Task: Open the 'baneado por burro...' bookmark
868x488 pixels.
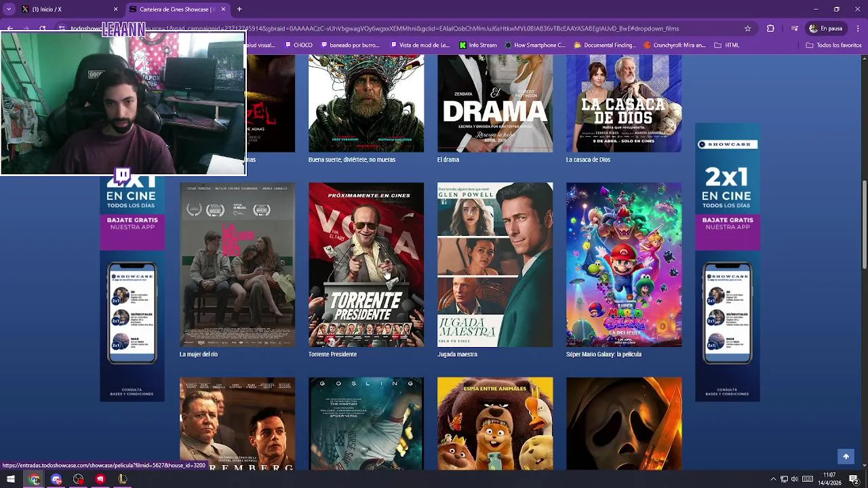Action: (x=350, y=45)
